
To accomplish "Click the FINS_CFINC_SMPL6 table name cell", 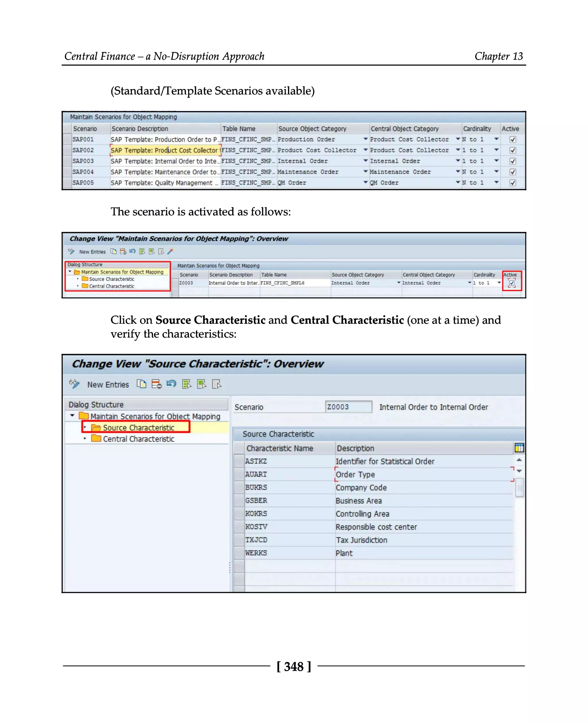I will (x=295, y=283).
